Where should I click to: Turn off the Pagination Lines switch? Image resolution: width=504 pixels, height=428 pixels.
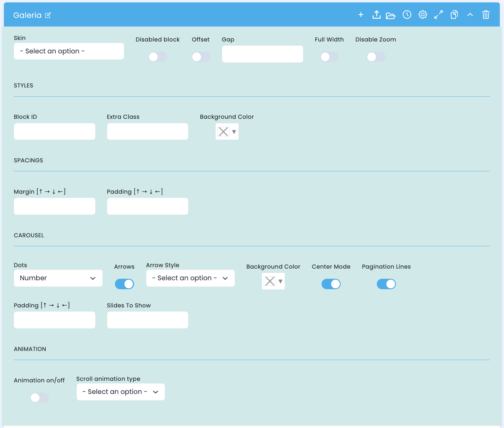pos(386,284)
